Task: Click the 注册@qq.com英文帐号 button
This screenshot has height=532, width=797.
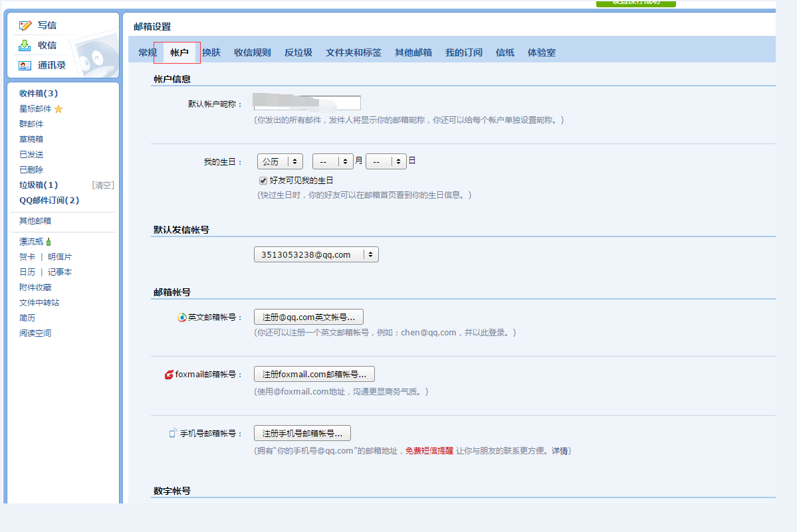Action: [308, 317]
